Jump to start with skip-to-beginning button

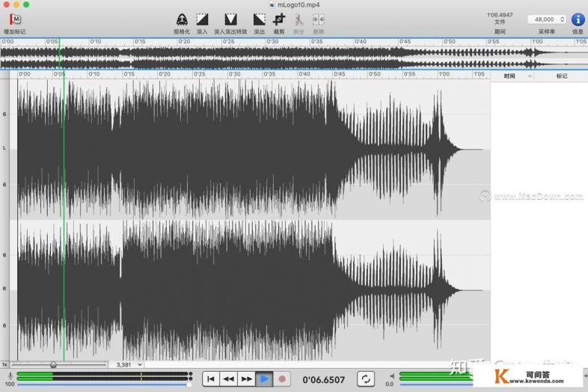211,379
